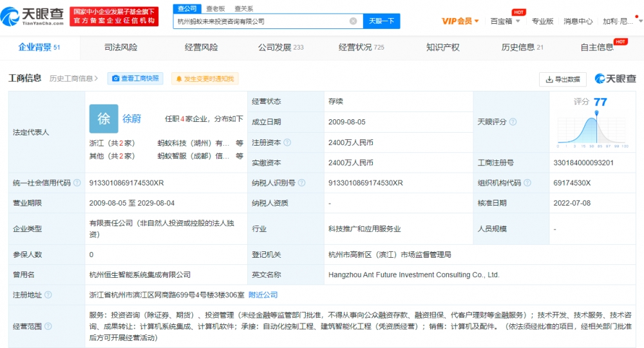
Task: Select organization code 69174530X
Action: coord(572,183)
